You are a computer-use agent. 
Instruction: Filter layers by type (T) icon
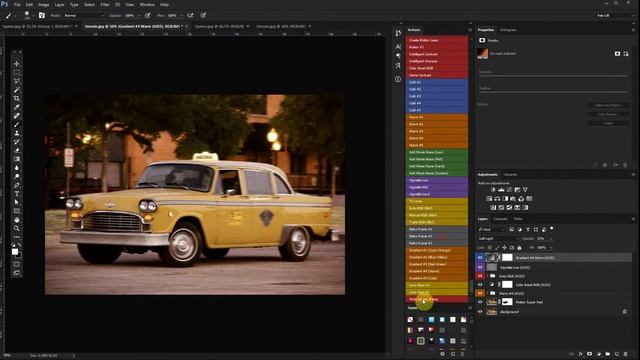tap(528, 230)
